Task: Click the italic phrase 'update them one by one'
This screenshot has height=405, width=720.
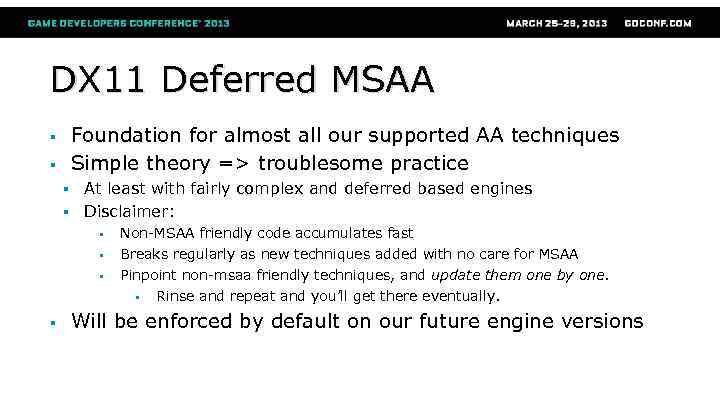Action: click(x=519, y=275)
